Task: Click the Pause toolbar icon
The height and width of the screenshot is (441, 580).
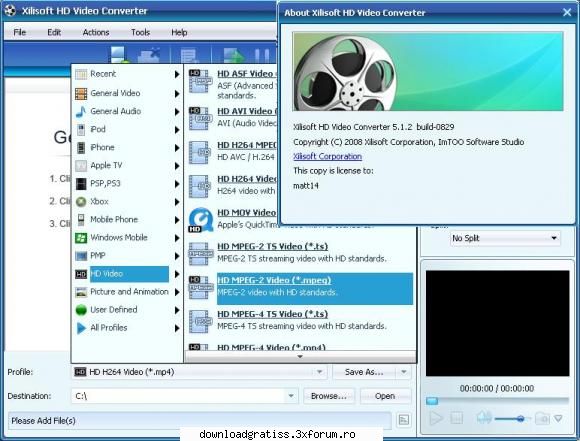Action: point(262,55)
